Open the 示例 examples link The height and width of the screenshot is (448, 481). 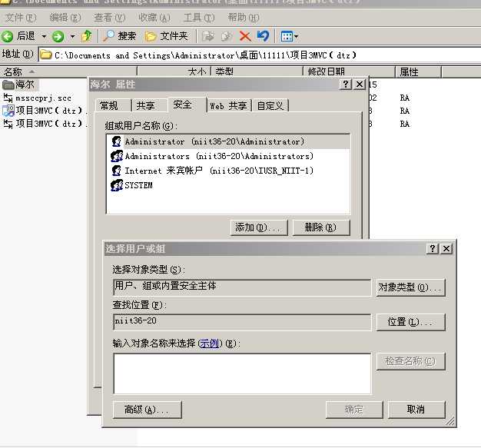coord(209,343)
